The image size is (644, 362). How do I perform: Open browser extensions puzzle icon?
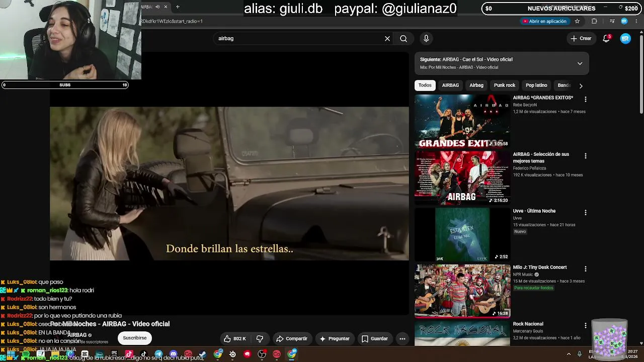tap(594, 21)
